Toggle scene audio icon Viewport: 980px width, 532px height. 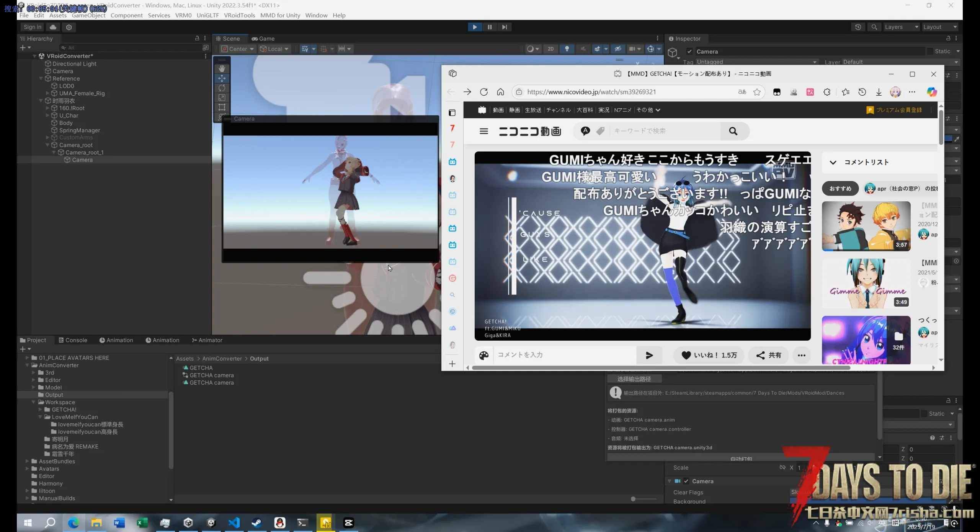(583, 49)
